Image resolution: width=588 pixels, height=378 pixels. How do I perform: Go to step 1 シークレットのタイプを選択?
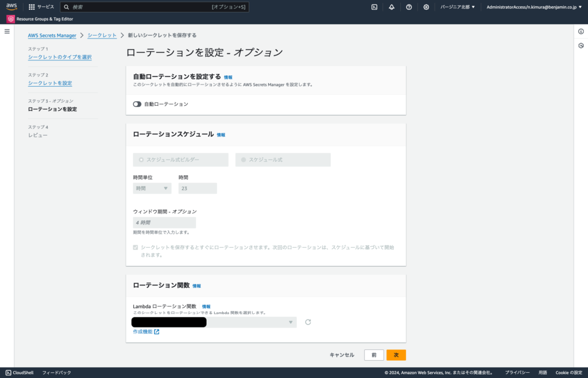click(x=60, y=57)
